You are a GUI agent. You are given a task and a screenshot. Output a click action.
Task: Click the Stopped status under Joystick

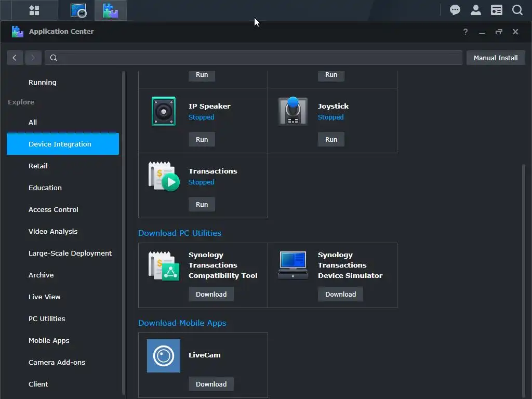tap(330, 117)
